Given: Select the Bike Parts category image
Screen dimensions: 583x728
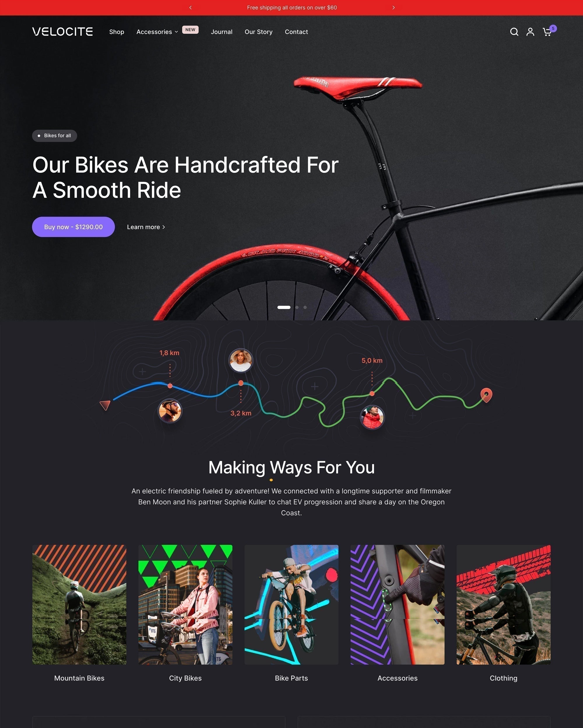Looking at the screenshot, I should pyautogui.click(x=291, y=602).
